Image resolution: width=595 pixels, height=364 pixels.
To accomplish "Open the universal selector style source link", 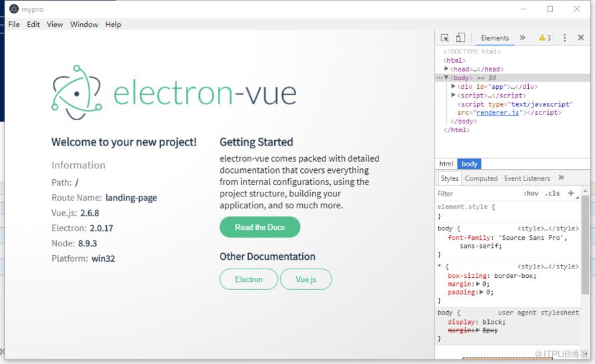I will tap(548, 266).
